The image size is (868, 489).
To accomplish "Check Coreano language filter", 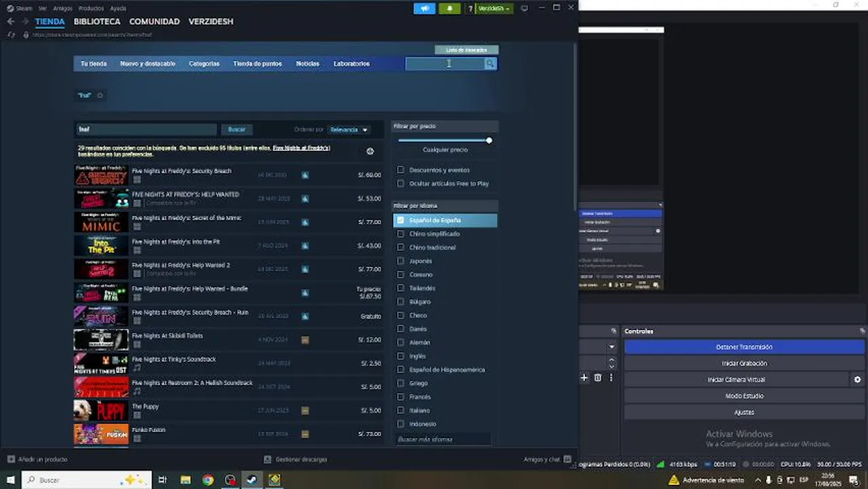I will 401,274.
